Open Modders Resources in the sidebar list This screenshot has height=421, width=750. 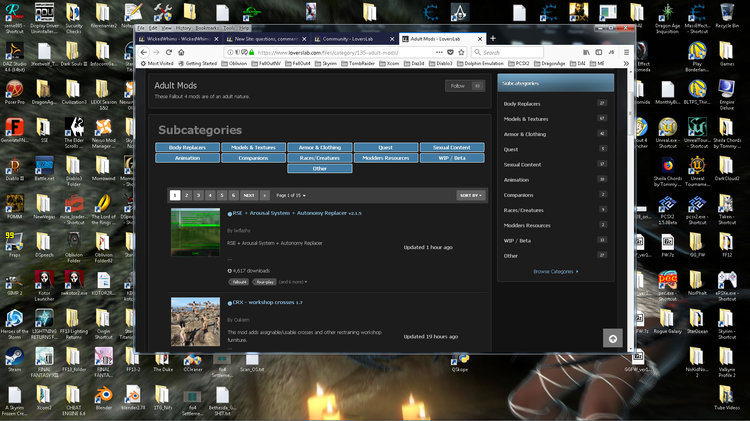click(x=527, y=225)
